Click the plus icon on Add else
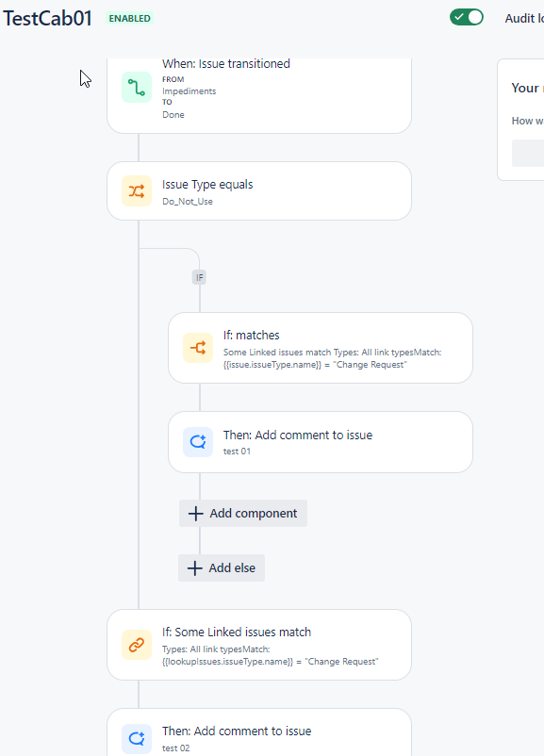This screenshot has width=544, height=756. pyautogui.click(x=194, y=568)
